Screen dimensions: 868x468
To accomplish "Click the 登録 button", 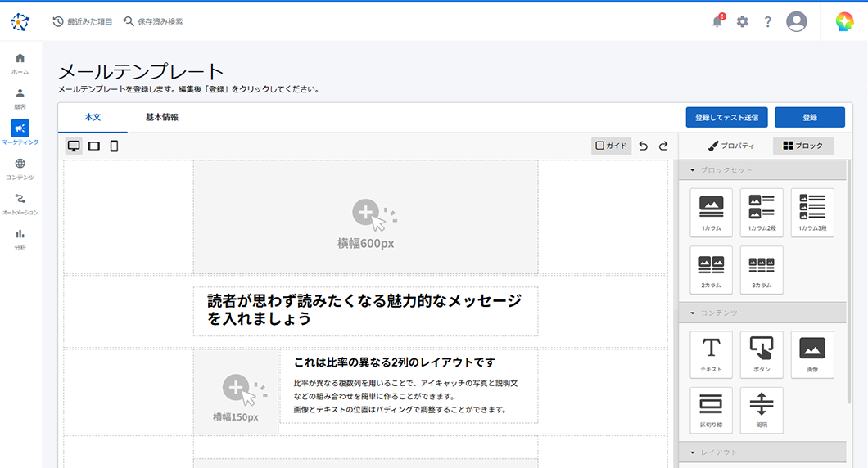I will click(810, 117).
